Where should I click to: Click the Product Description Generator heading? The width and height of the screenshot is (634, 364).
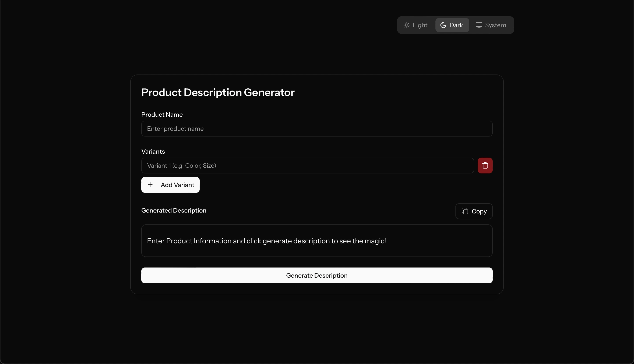click(218, 93)
